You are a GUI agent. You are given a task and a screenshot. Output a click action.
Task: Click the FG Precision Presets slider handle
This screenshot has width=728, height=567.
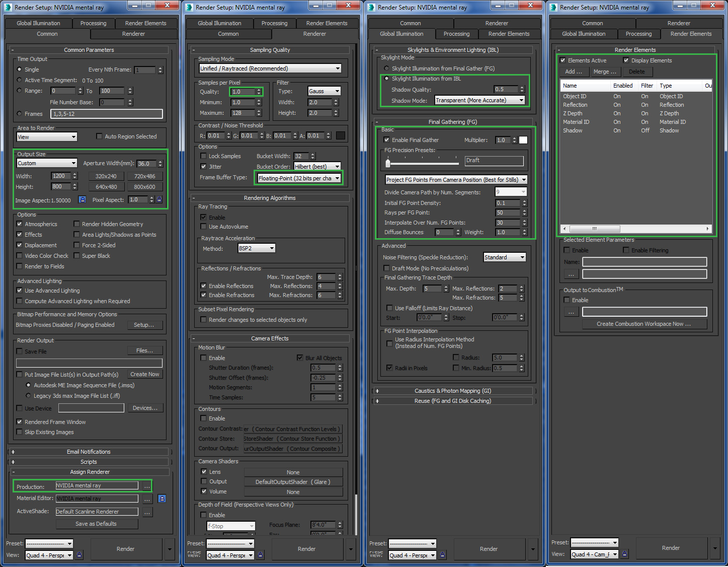(x=388, y=163)
